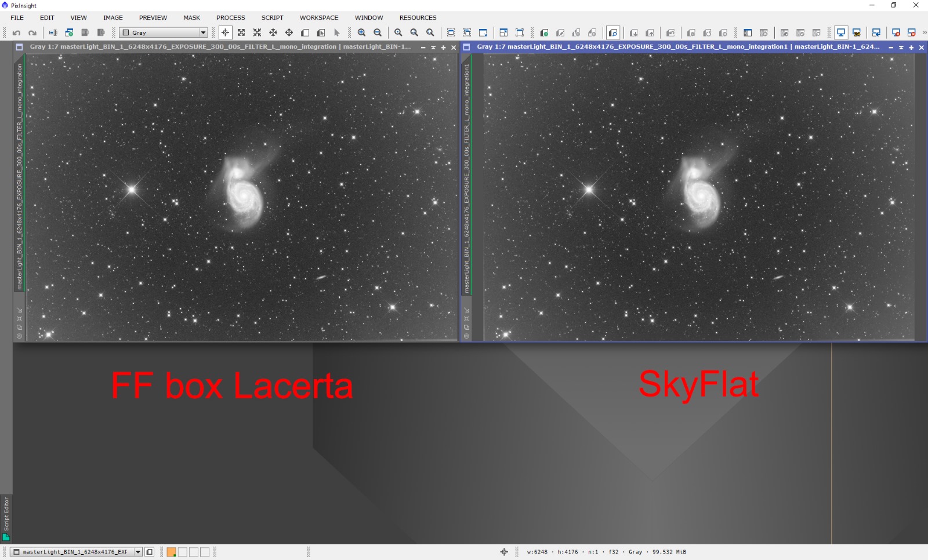The width and height of the screenshot is (928, 560).
Task: Maximize the right SkyFlat image window
Action: pos(911,48)
